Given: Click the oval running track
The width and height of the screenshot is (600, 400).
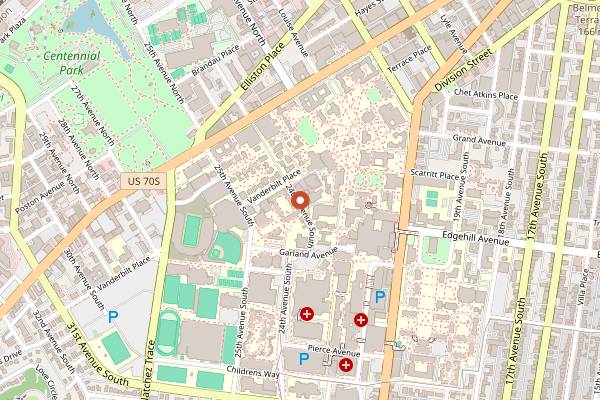Looking at the screenshot, I should tap(167, 332).
